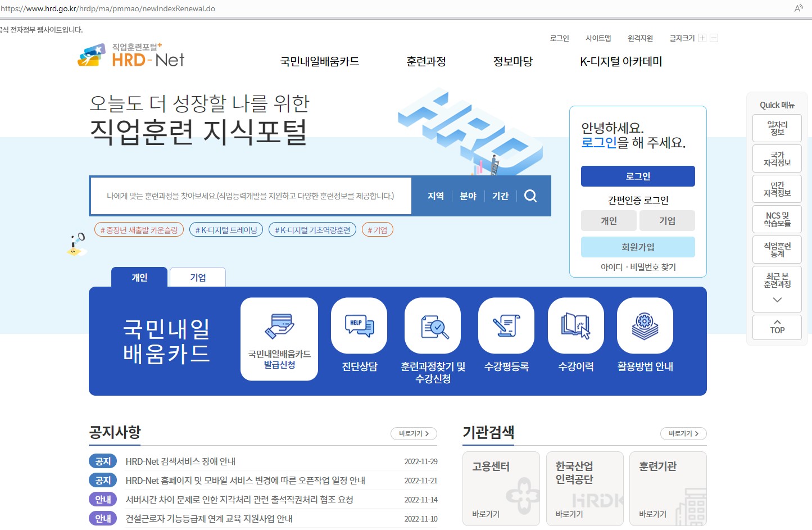Open 국민내일배움카드 main menu

tap(320, 62)
